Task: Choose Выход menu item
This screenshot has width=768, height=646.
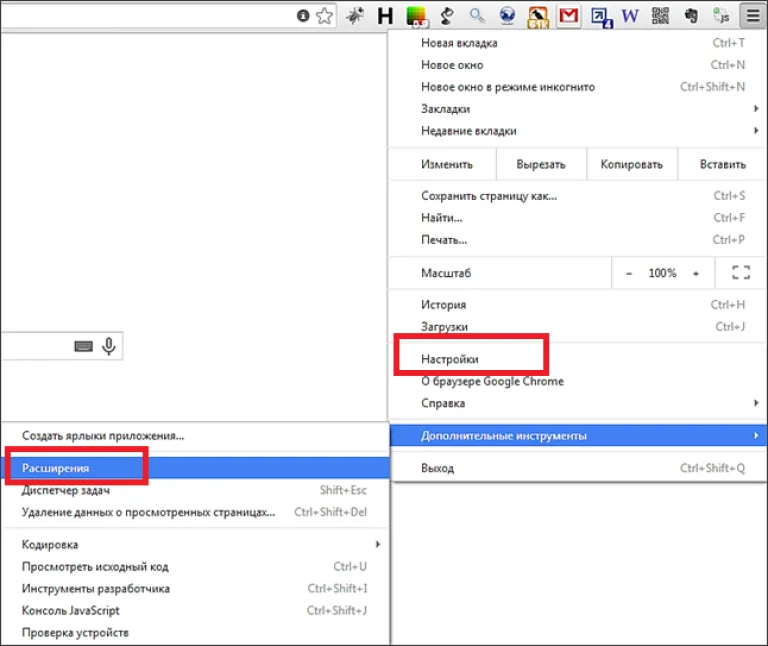Action: 578,468
